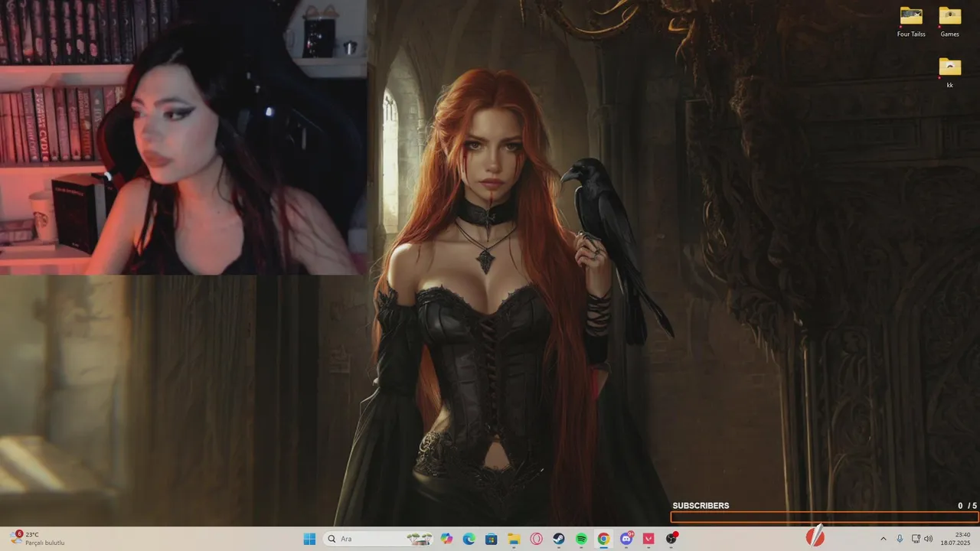Click the SUBSCRIBERS label
The width and height of the screenshot is (980, 551).
coord(701,506)
